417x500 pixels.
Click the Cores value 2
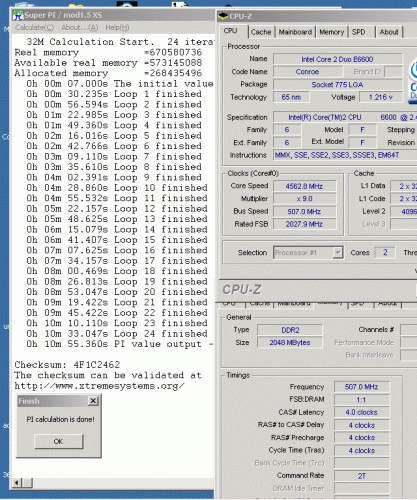tap(385, 252)
